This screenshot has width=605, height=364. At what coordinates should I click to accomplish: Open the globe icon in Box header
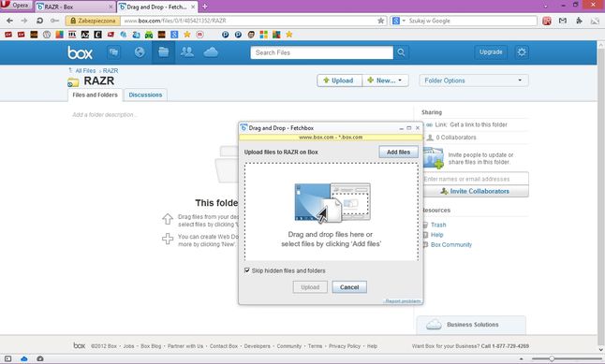click(x=140, y=52)
